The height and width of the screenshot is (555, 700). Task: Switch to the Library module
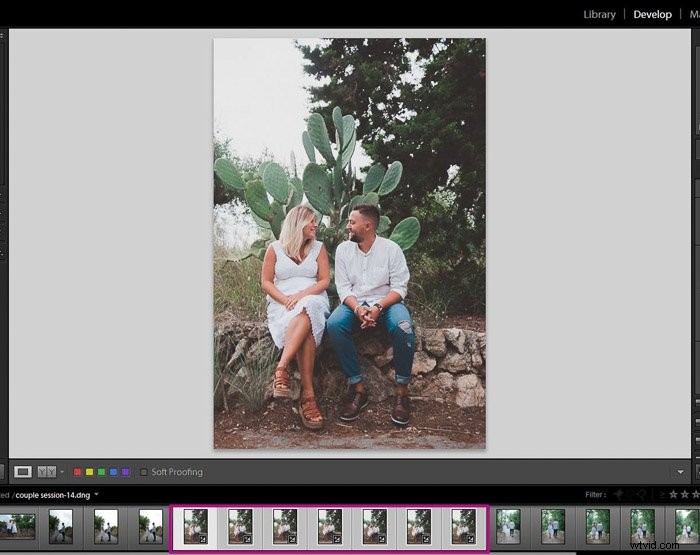coord(599,14)
